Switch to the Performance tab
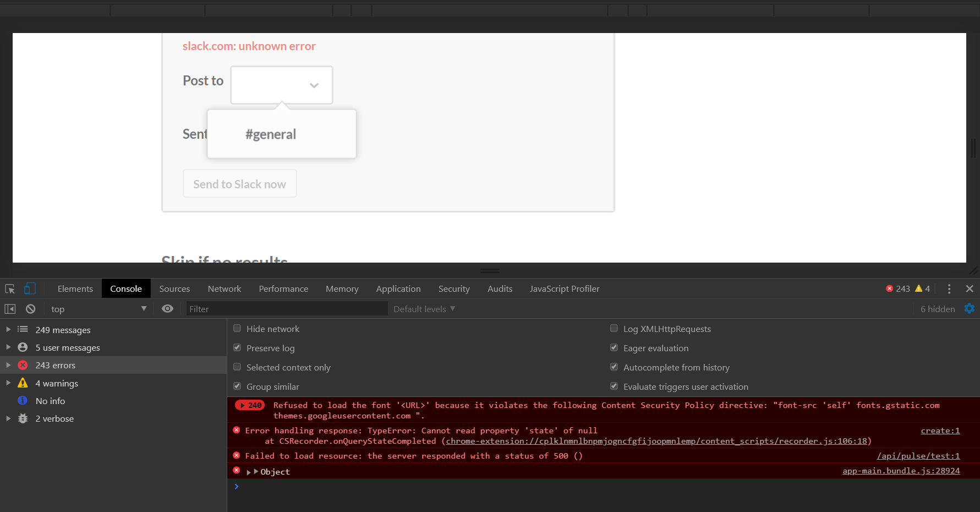980x512 pixels. click(283, 288)
